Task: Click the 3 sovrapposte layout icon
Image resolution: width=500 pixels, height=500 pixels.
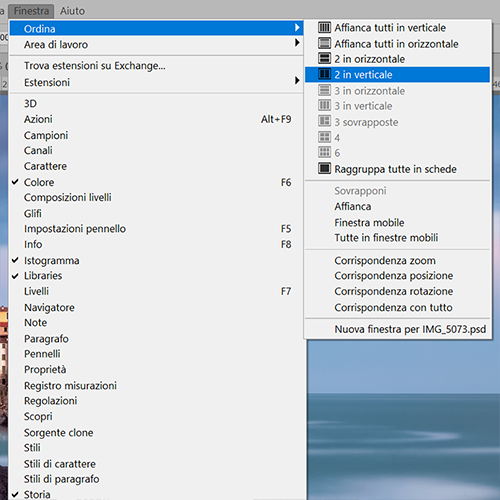Action: (x=324, y=121)
